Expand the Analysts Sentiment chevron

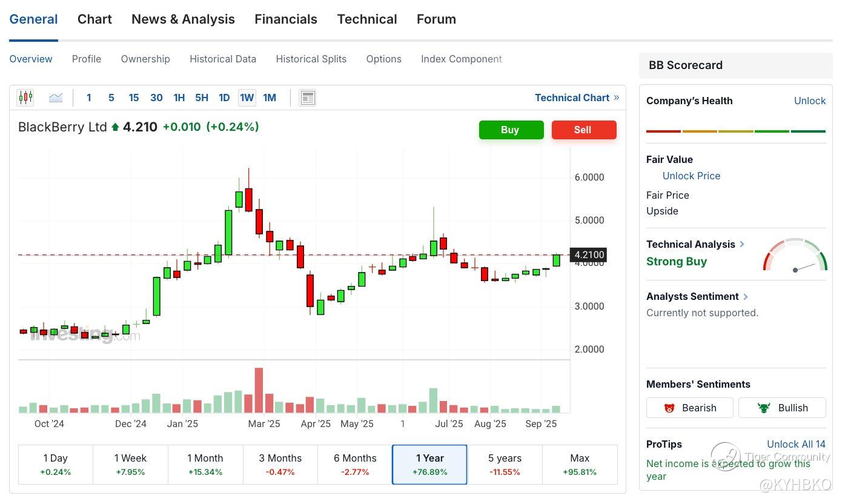[746, 296]
